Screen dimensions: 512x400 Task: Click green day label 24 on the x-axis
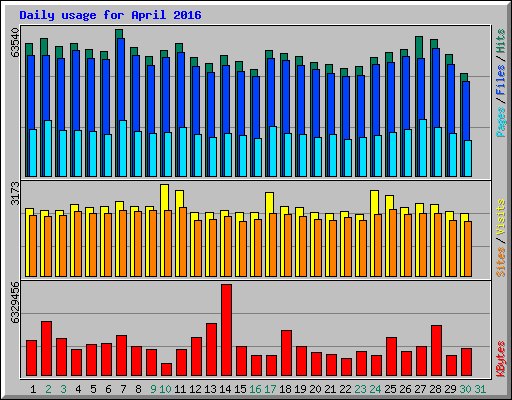(375, 389)
